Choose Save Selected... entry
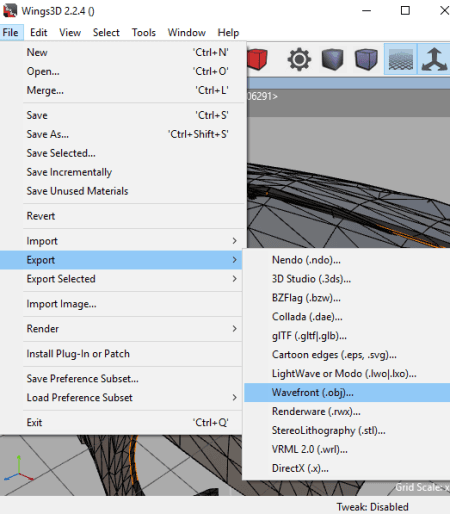Viewport: 450px width, 514px height. click(123, 153)
